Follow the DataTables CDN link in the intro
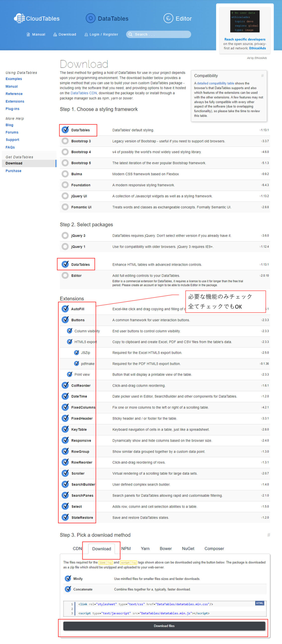Viewport: 282px width, 644px height. click(x=83, y=93)
